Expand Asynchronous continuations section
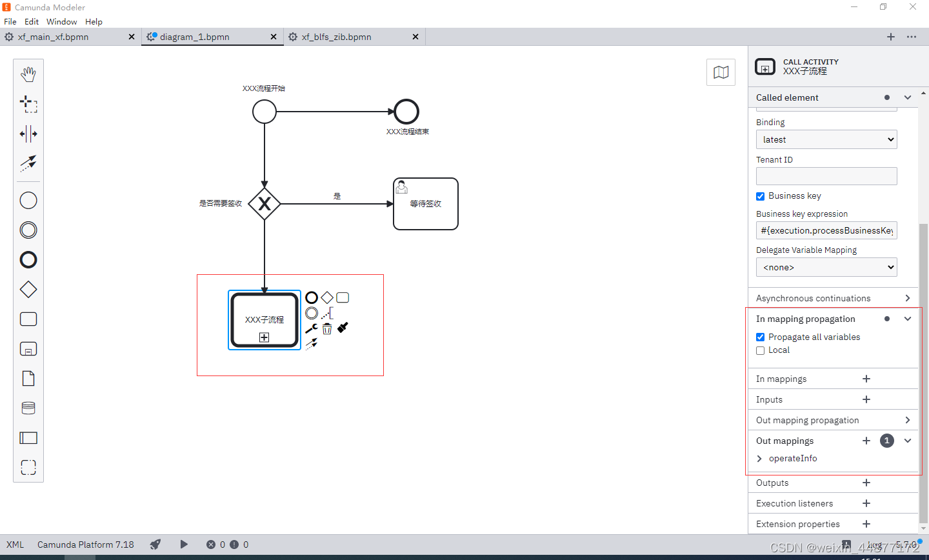This screenshot has width=929, height=560. click(908, 298)
